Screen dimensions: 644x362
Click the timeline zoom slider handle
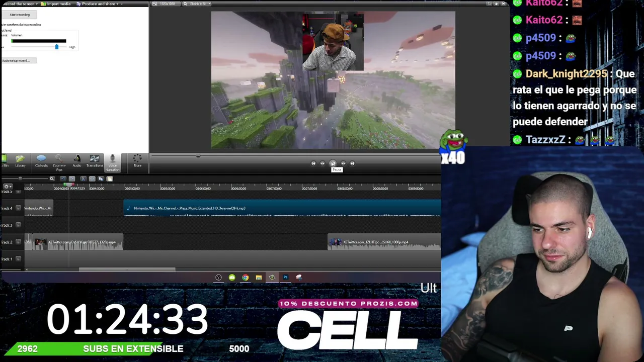(20, 179)
